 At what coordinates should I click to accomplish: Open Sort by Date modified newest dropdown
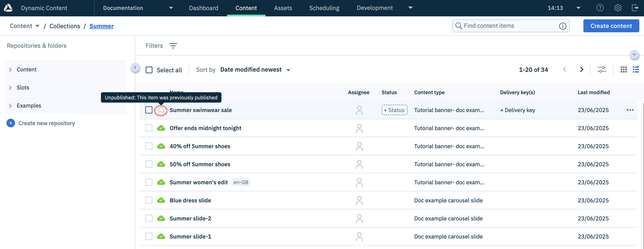(255, 70)
